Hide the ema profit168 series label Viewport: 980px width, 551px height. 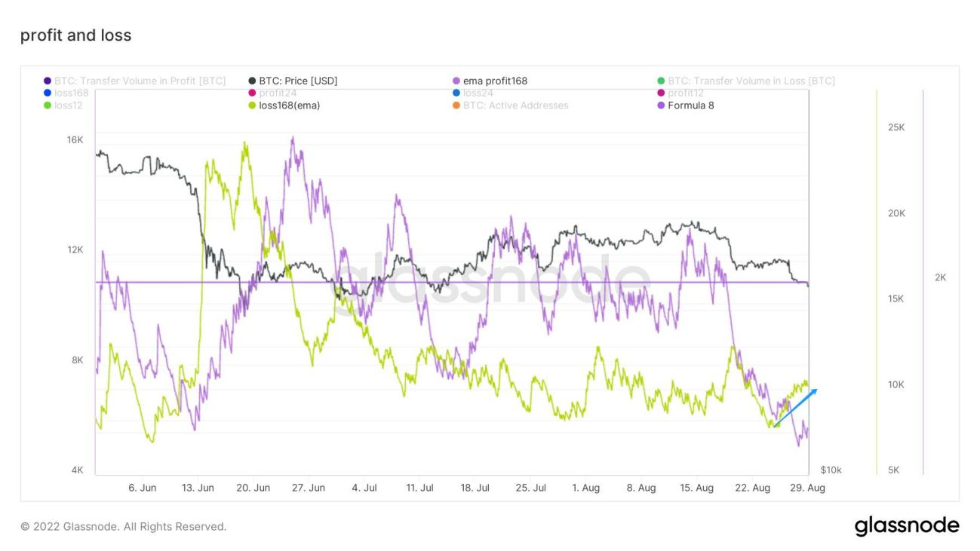(x=495, y=81)
